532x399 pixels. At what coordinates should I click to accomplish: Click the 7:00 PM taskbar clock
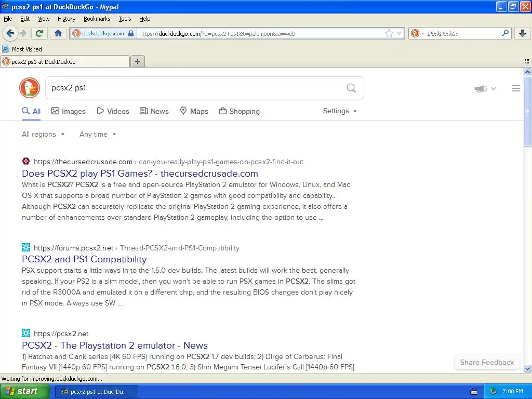pos(513,391)
